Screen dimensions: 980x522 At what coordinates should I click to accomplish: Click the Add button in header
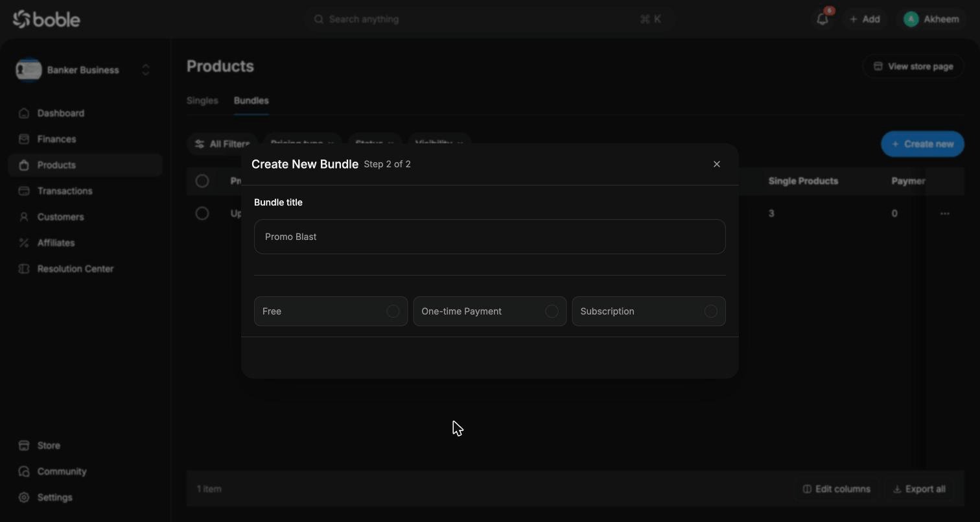[x=865, y=19]
